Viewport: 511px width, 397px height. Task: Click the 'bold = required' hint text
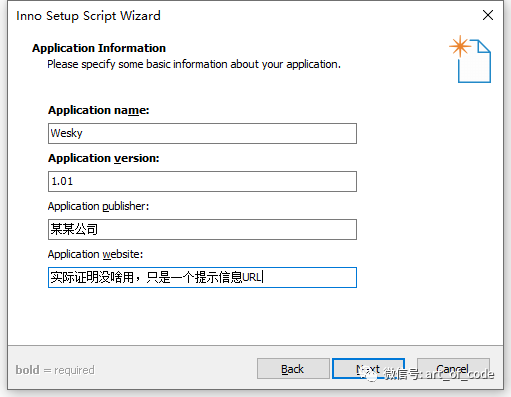(x=55, y=370)
